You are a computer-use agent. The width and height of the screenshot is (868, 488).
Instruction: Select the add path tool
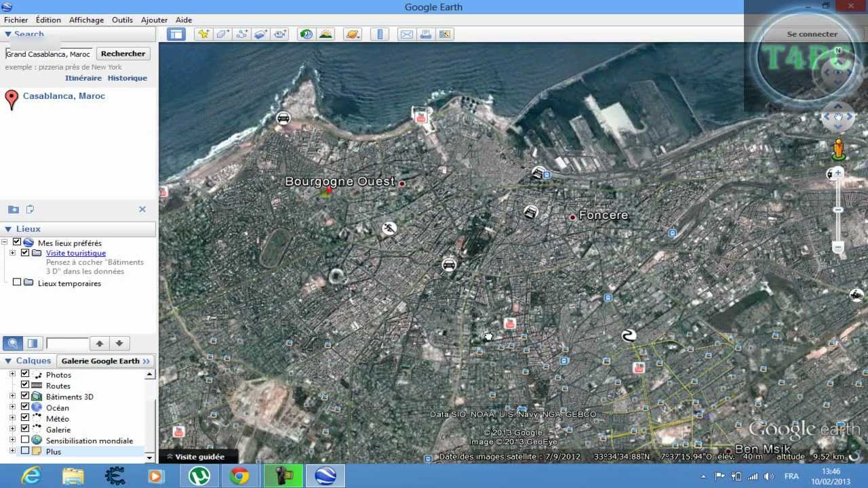[241, 34]
